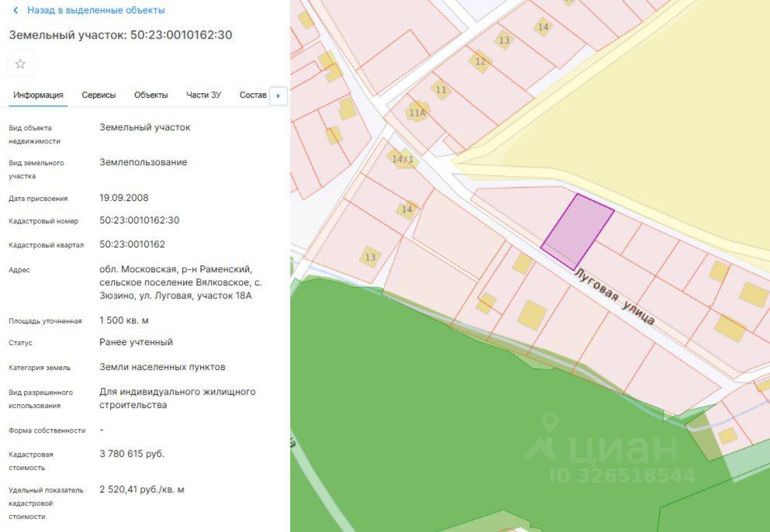The image size is (770, 532).
Task: Open the Части ЗУ tab
Action: 203,95
